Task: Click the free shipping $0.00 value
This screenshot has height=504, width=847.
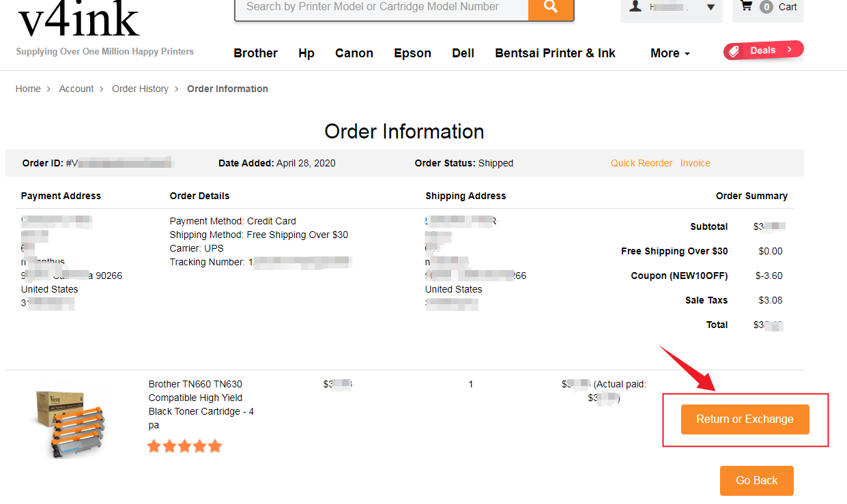Action: point(771,251)
